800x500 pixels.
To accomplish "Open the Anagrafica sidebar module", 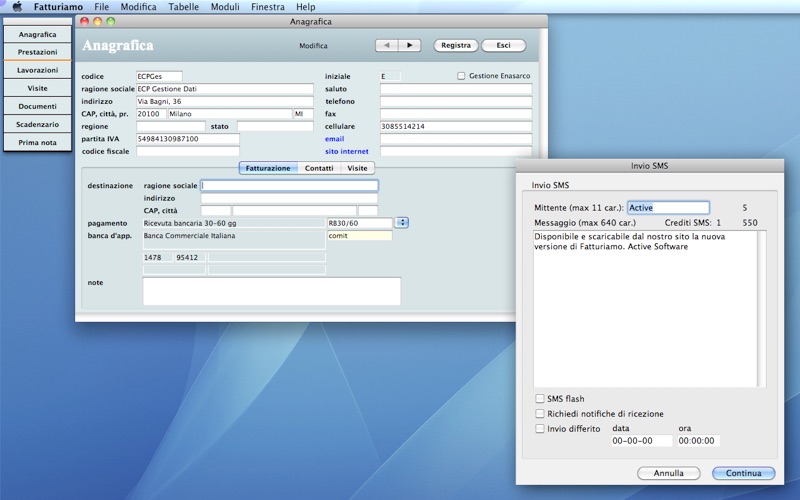I will coord(37,34).
